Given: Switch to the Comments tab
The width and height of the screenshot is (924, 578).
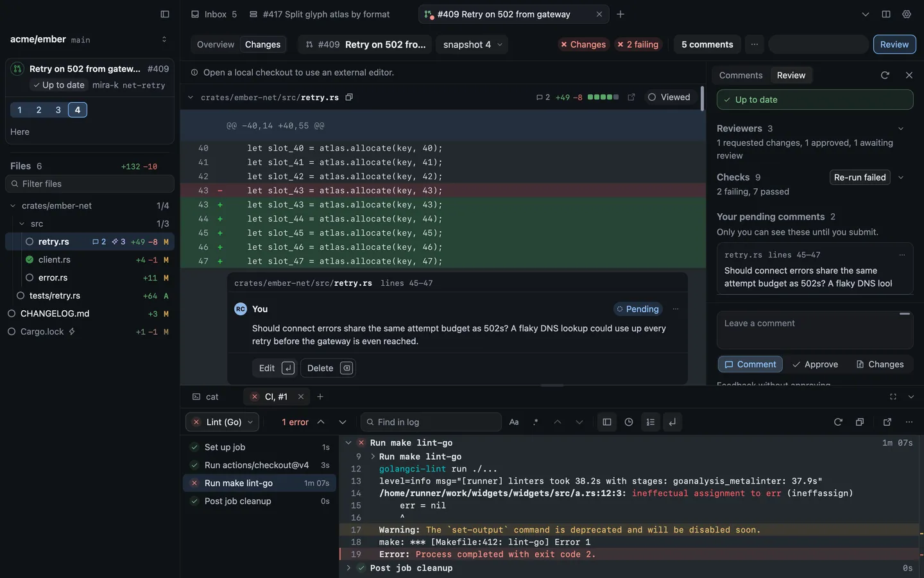Looking at the screenshot, I should tap(741, 75).
